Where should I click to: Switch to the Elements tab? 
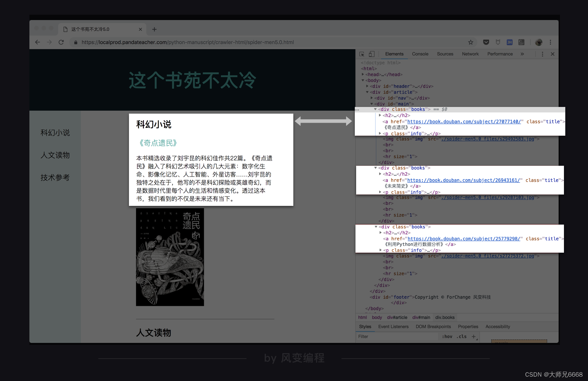[394, 54]
